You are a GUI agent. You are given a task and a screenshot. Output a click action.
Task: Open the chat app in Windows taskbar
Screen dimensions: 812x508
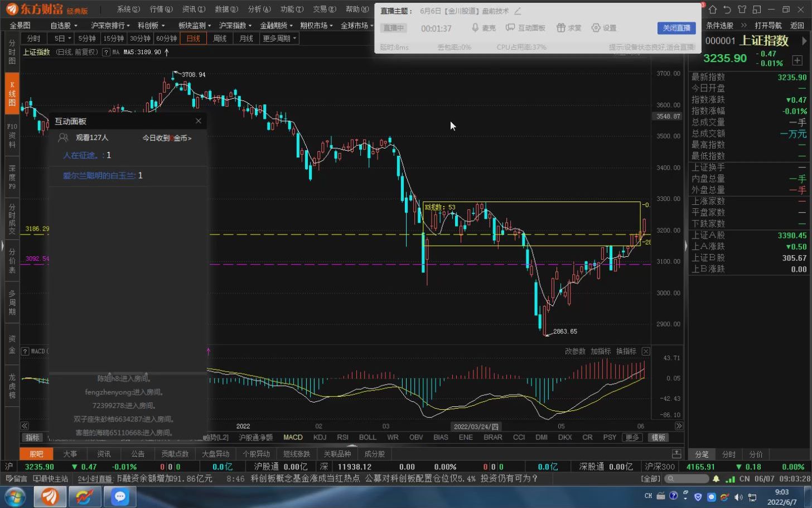pyautogui.click(x=120, y=496)
